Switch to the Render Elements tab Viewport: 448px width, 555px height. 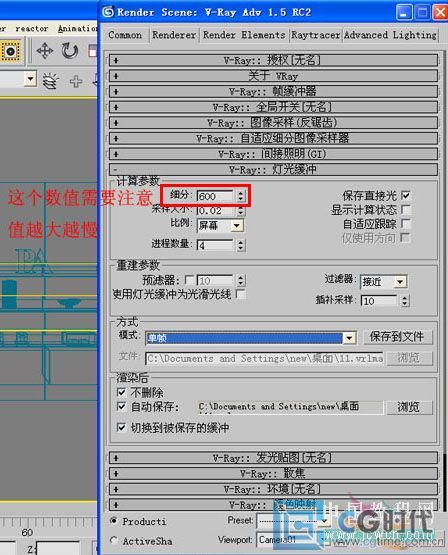[x=244, y=35]
